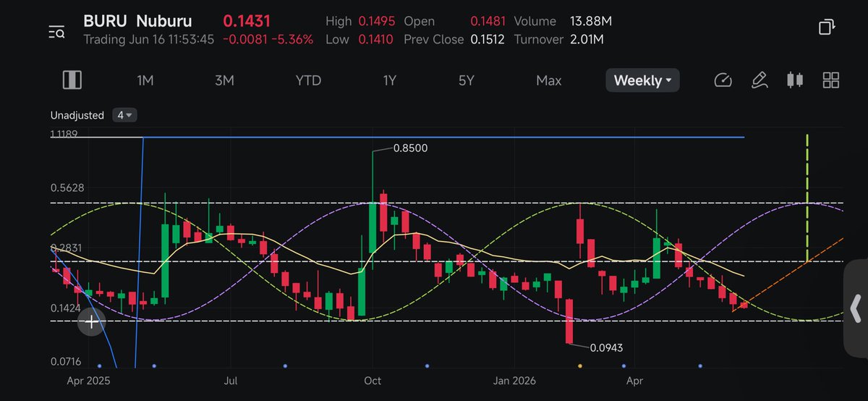The width and height of the screenshot is (868, 401).
Task: Click the tall dashed yellow-green vertical line
Action: [x=807, y=198]
